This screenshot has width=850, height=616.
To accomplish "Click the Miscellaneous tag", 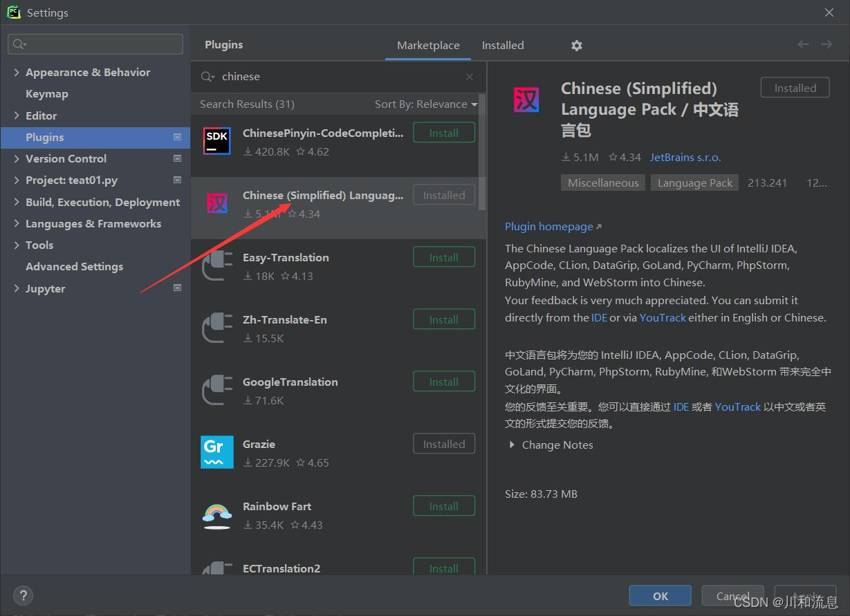I will click(603, 183).
